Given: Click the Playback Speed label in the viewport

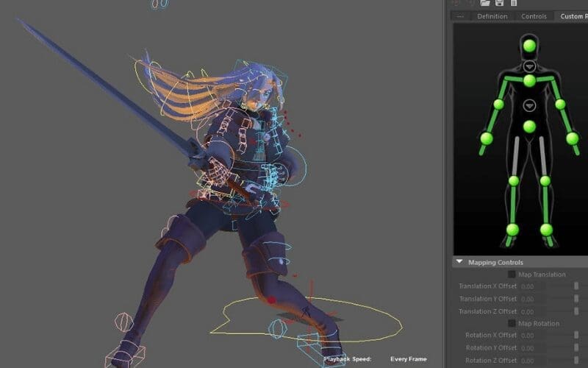Looking at the screenshot, I should 347,359.
